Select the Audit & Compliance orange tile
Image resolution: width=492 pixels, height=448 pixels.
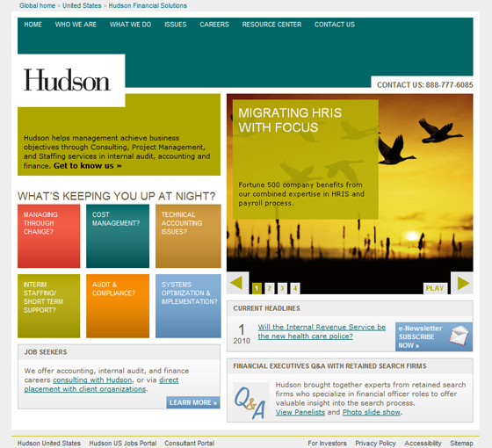pyautogui.click(x=118, y=306)
